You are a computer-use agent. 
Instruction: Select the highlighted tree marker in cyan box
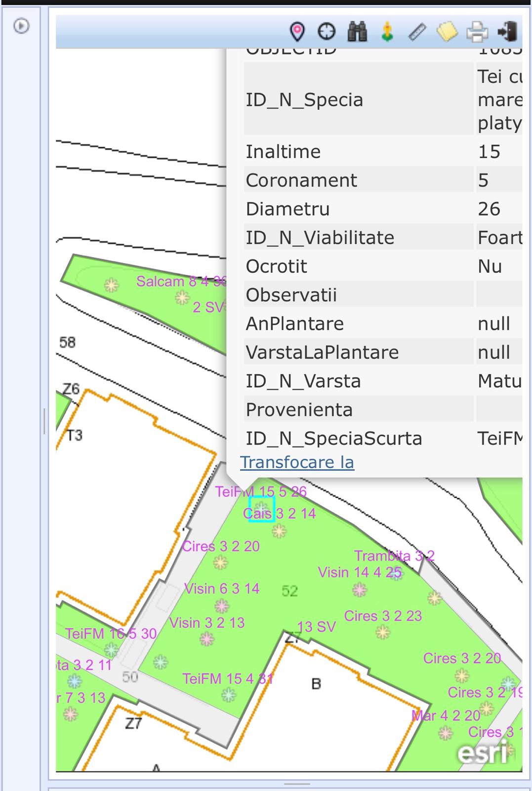tap(261, 509)
